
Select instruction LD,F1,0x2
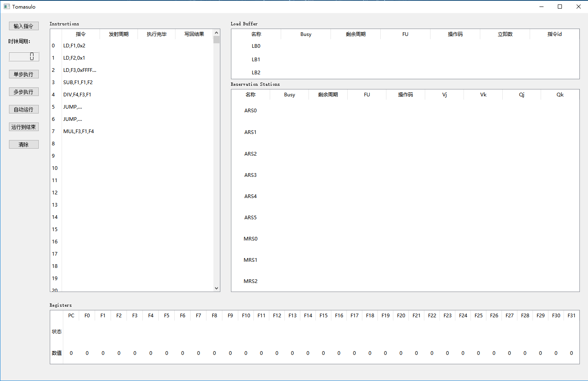point(74,46)
